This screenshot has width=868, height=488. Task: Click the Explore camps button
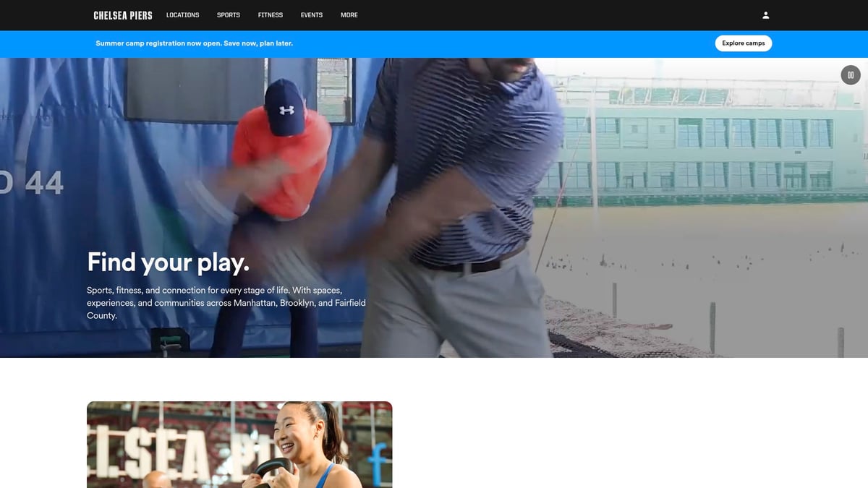[744, 43]
